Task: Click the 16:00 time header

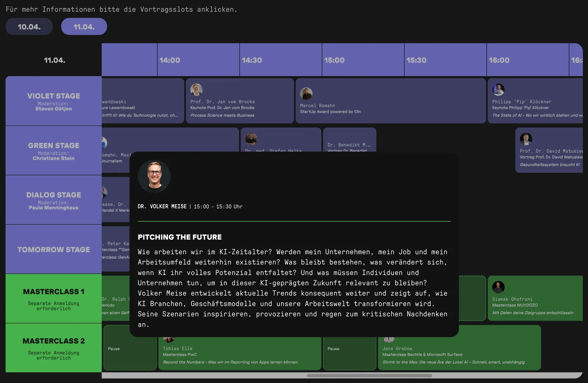Action: point(528,60)
